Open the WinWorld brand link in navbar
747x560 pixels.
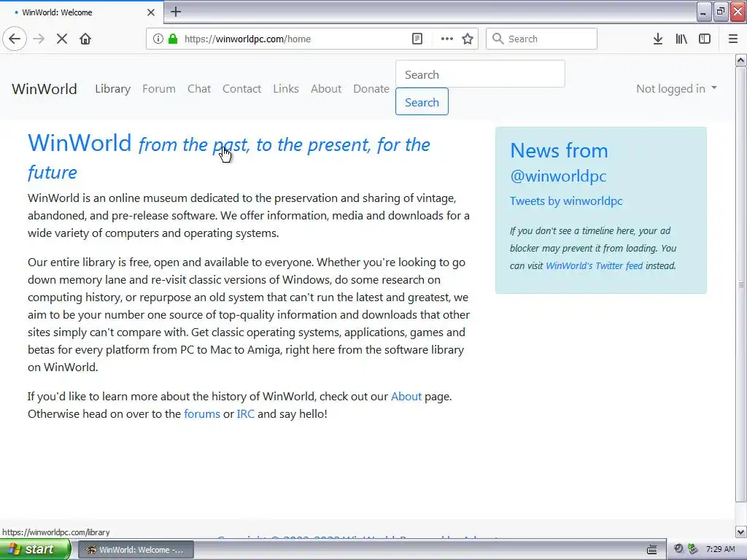(44, 88)
